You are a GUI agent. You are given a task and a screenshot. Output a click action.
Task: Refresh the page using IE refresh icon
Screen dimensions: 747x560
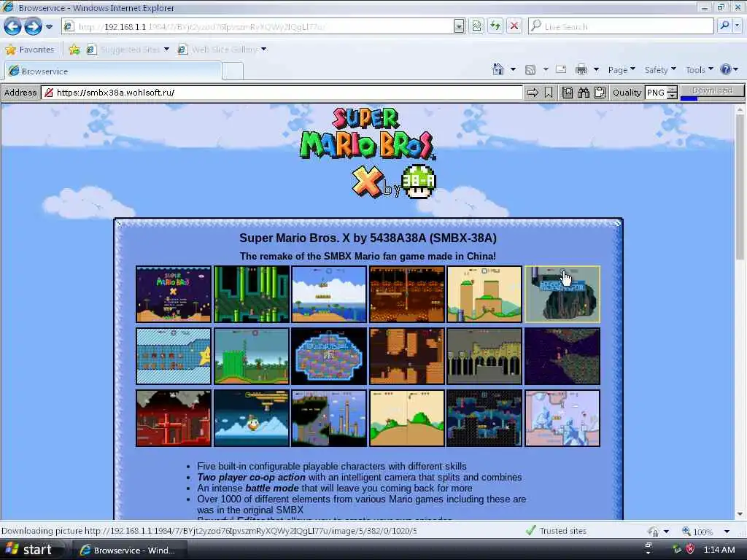(495, 26)
